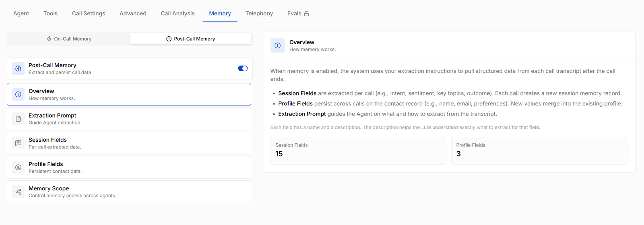Open the Call Settings tab

click(x=89, y=13)
